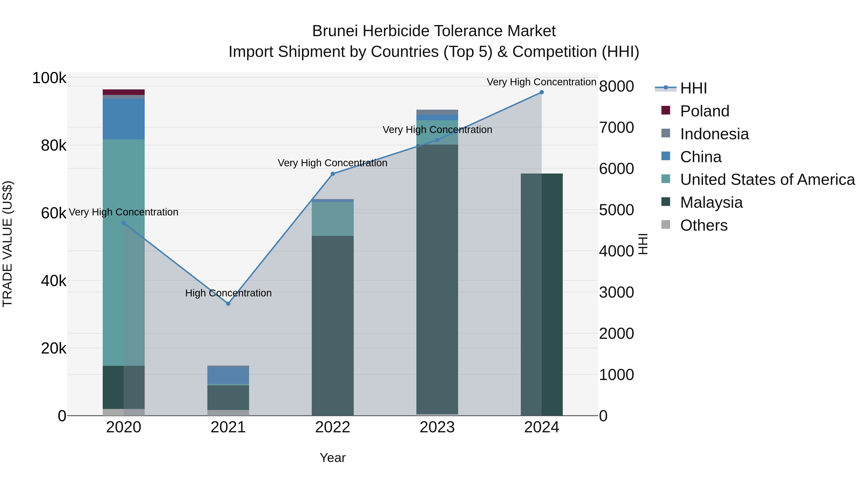Viewport: 868px width, 488px height.
Task: Toggle the Indonesia legend entry
Action: [705, 134]
